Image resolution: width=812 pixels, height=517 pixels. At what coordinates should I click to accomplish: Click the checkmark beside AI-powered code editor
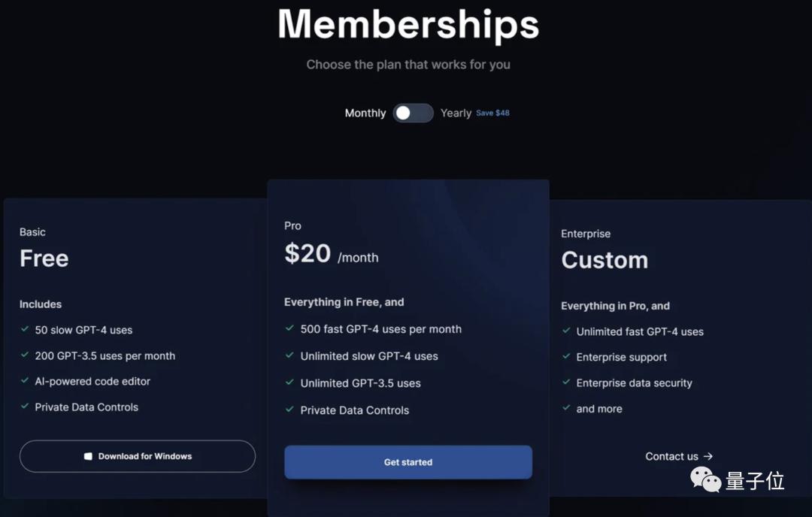coord(25,381)
